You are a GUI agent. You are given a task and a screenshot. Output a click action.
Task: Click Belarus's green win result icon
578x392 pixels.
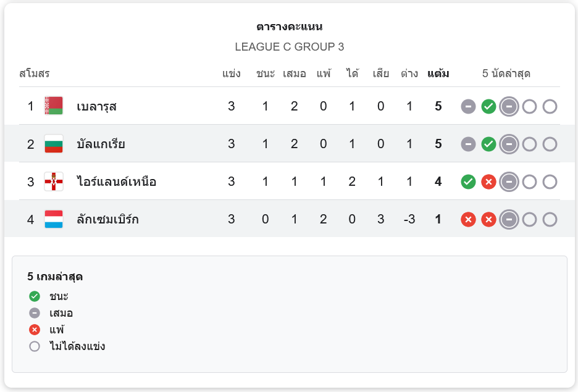[488, 106]
